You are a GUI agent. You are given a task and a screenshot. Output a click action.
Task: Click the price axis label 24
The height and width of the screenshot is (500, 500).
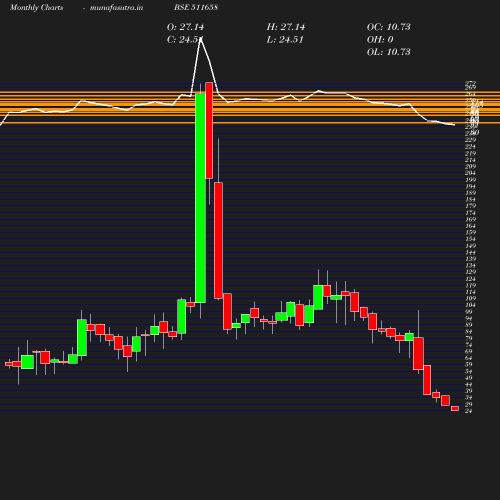[469, 411]
